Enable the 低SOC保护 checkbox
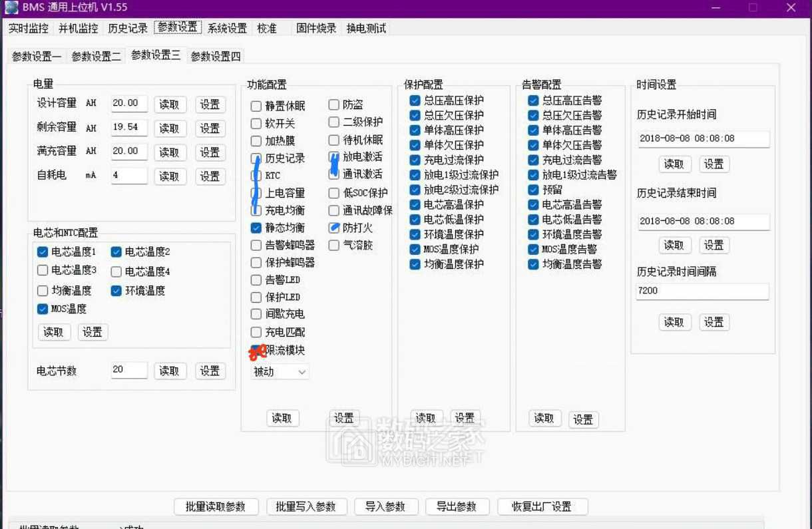This screenshot has height=529, width=812. [334, 194]
